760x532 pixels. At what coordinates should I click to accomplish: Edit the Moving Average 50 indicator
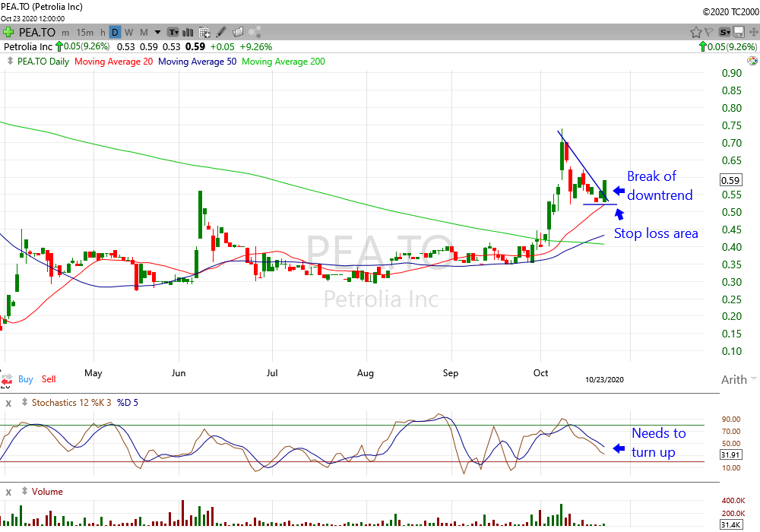click(198, 62)
